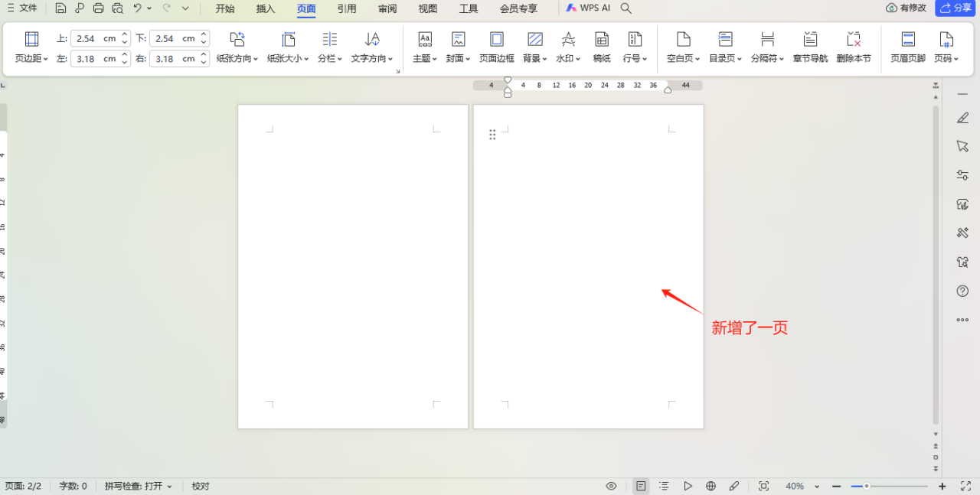Click the print icon in quick access toolbar
The height and width of the screenshot is (495, 980).
[x=98, y=8]
